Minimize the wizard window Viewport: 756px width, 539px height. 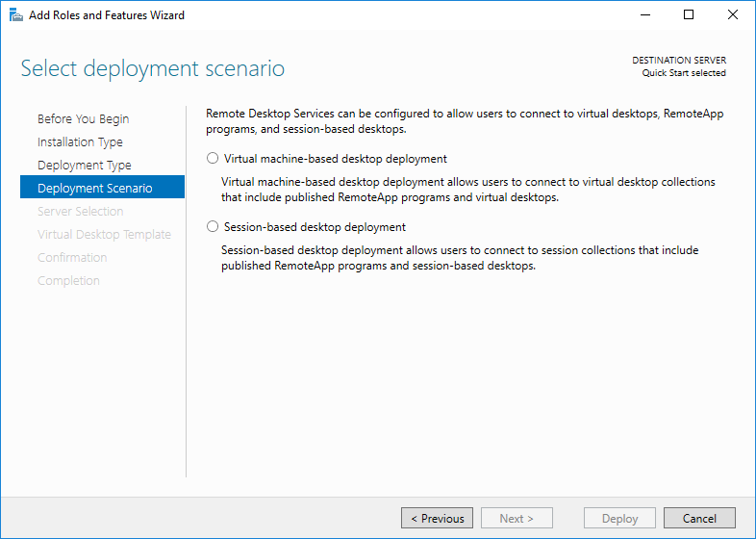[x=645, y=15]
